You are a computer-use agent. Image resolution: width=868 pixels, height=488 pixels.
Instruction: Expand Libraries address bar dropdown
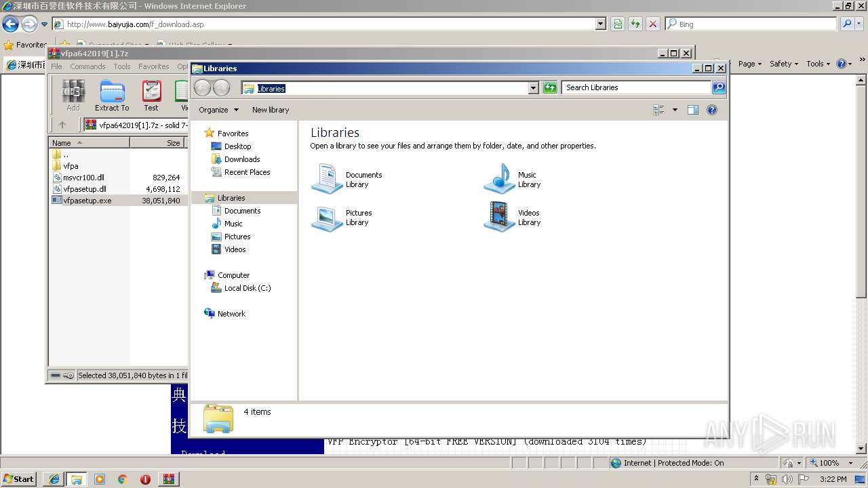(533, 88)
